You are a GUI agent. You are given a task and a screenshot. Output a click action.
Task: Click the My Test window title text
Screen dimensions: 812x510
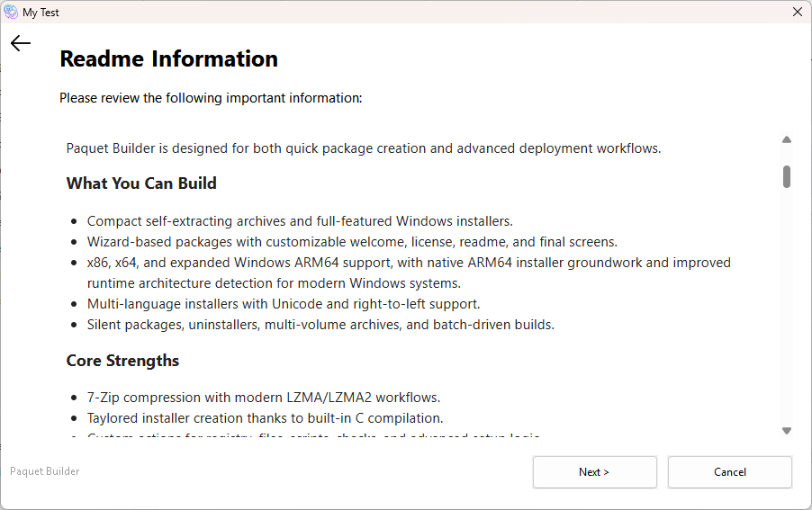(41, 13)
